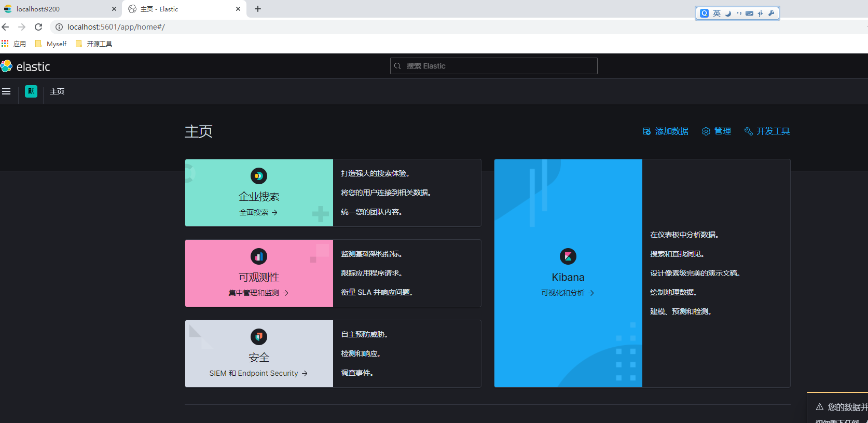Click text 跟踪应用程序请求。

[372, 273]
